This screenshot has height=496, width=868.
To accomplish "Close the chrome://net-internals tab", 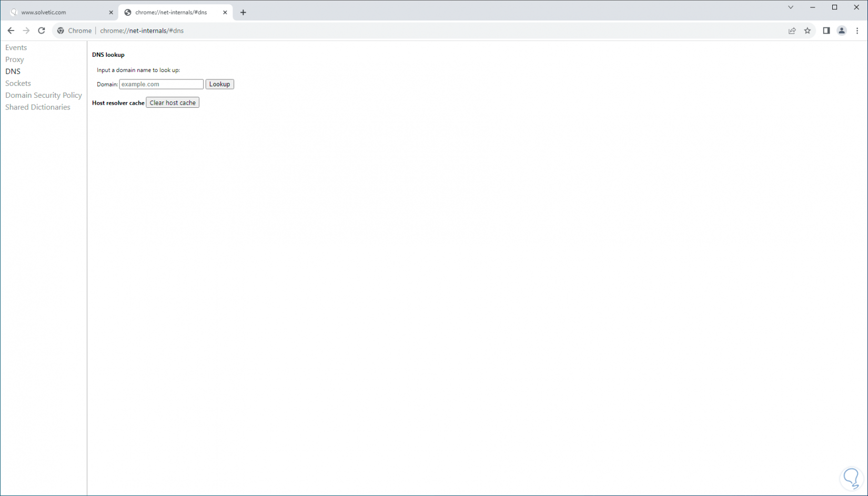I will coord(225,12).
